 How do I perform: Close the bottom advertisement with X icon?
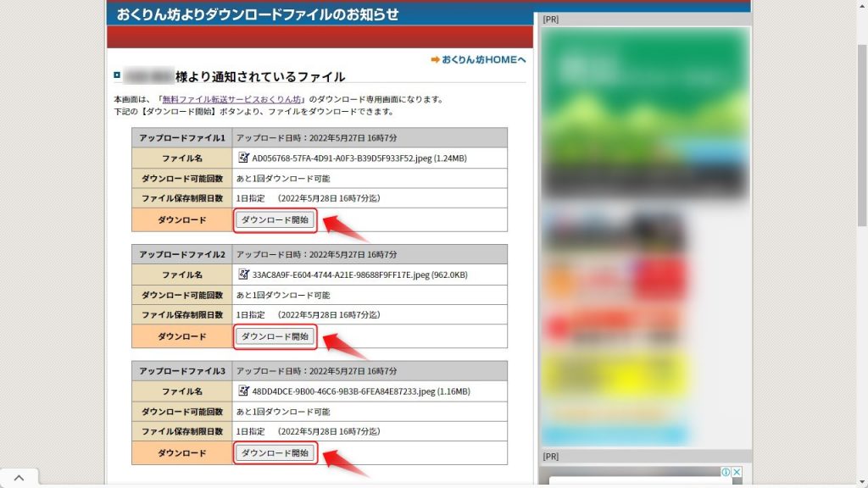(737, 472)
